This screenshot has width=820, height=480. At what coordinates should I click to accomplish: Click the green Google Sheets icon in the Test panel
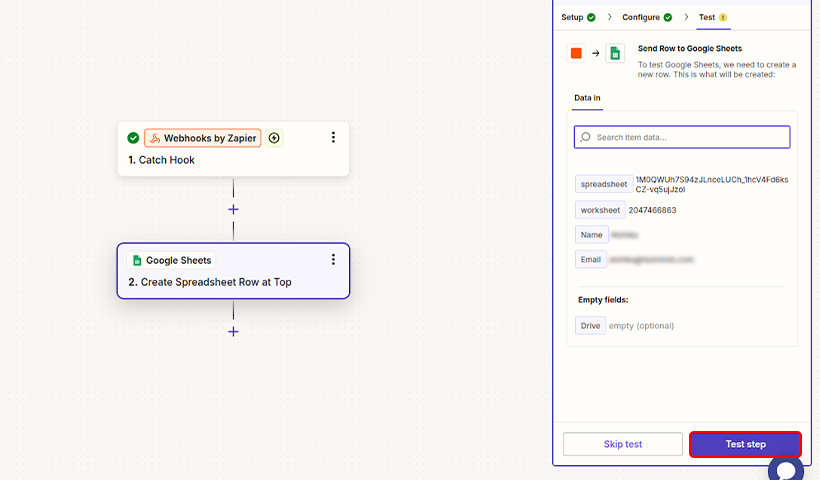pos(615,53)
